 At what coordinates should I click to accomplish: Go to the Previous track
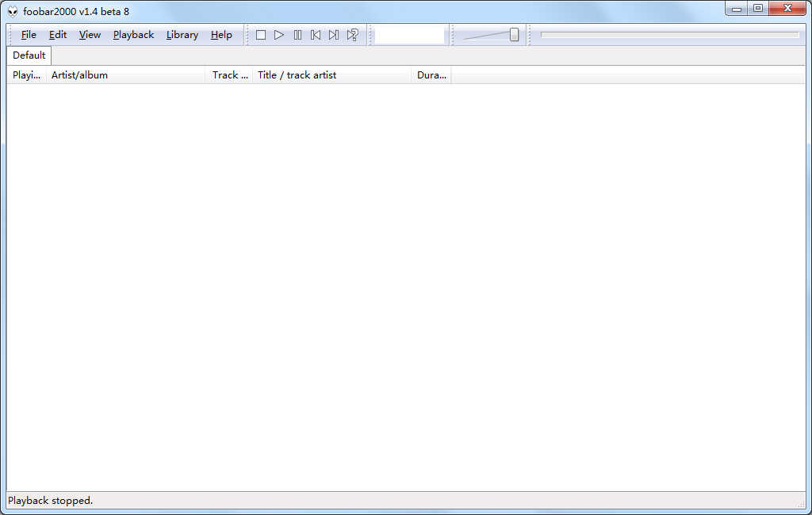[316, 35]
